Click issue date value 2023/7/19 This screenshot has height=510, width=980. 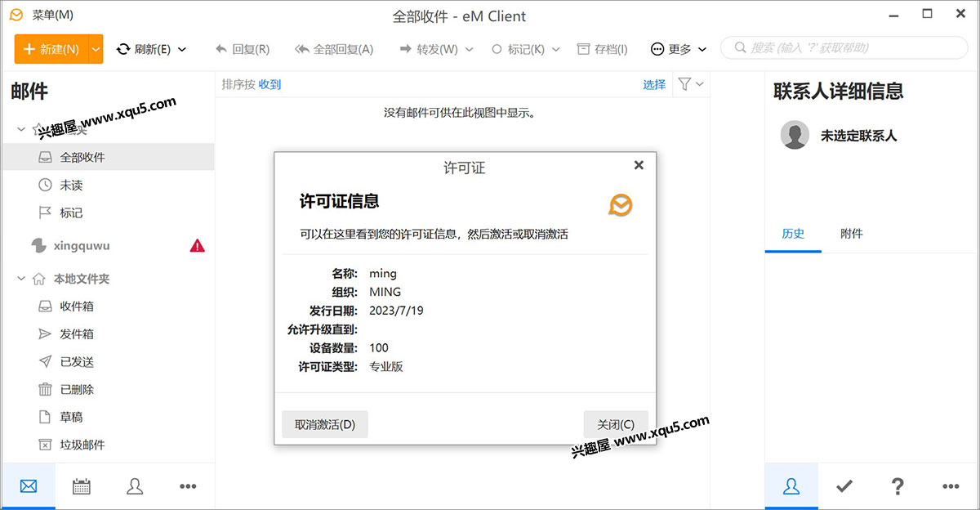396,311
